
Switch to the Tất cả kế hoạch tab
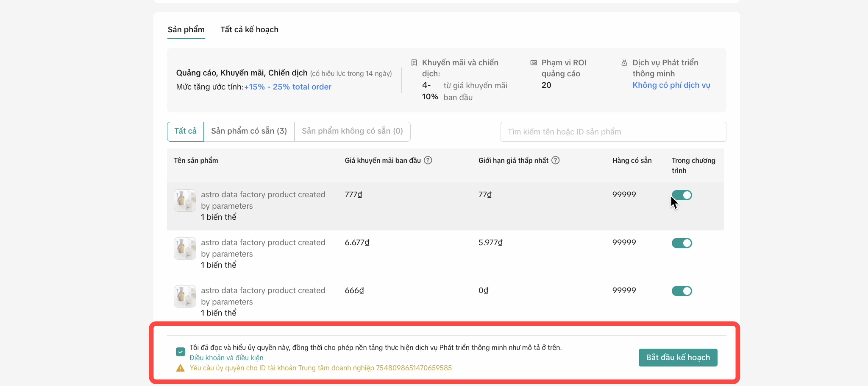249,30
